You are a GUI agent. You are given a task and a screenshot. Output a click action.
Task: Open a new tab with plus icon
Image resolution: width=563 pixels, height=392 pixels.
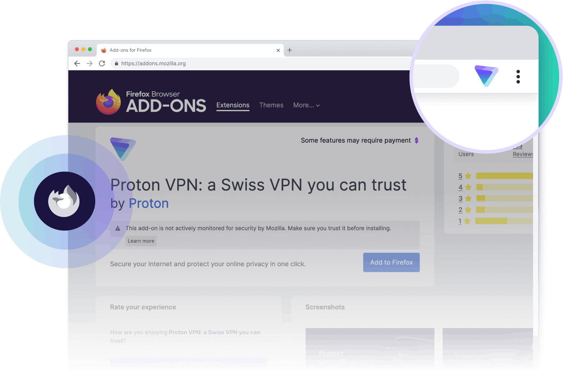[x=290, y=50]
